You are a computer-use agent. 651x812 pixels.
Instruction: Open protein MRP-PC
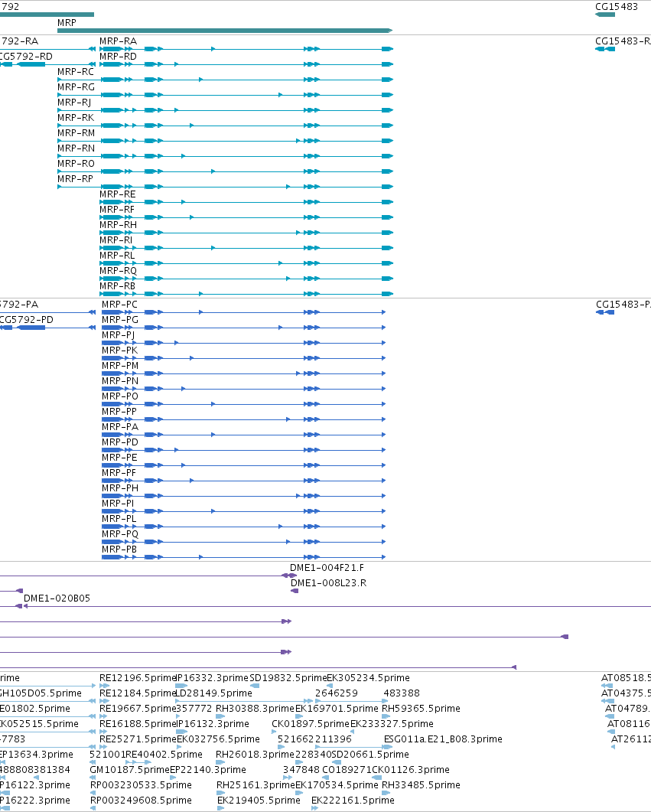(x=119, y=305)
